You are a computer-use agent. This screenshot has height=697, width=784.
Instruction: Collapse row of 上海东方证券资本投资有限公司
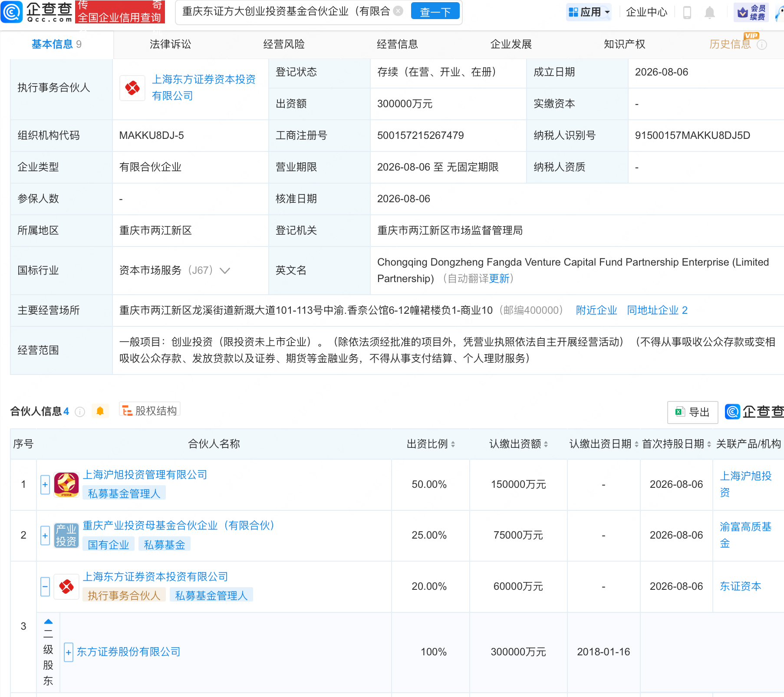(45, 586)
